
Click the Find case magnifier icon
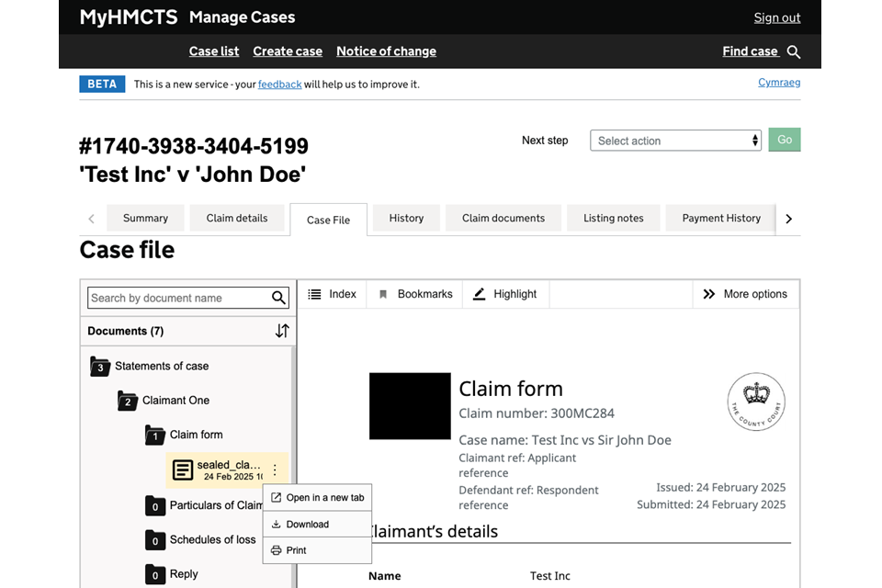point(794,52)
